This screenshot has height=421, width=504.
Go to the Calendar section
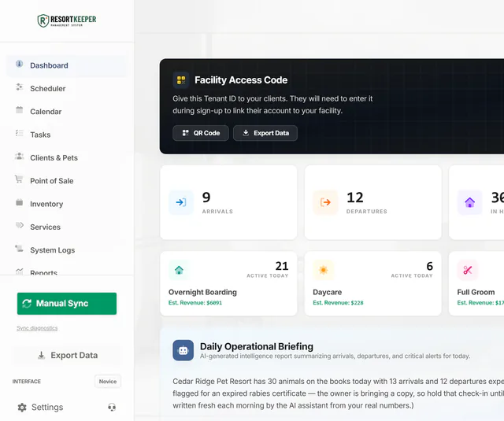click(67, 112)
